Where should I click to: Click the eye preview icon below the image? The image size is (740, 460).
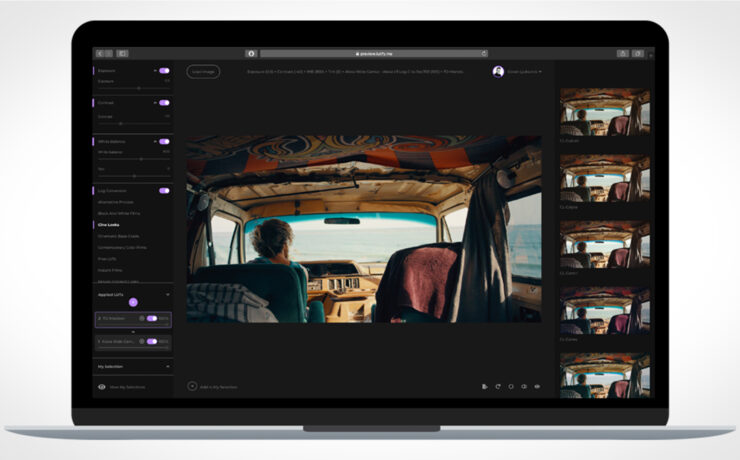point(537,386)
